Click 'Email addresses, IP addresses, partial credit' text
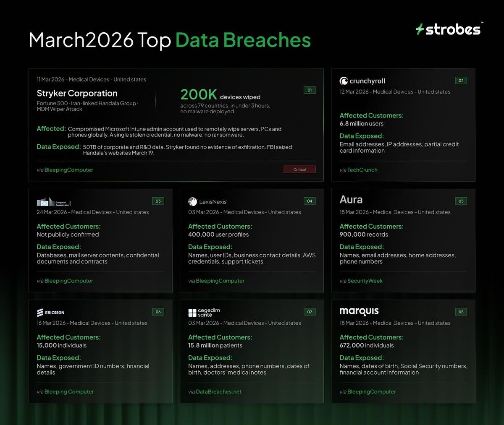Screen dimensions: 504x425 click(399, 144)
